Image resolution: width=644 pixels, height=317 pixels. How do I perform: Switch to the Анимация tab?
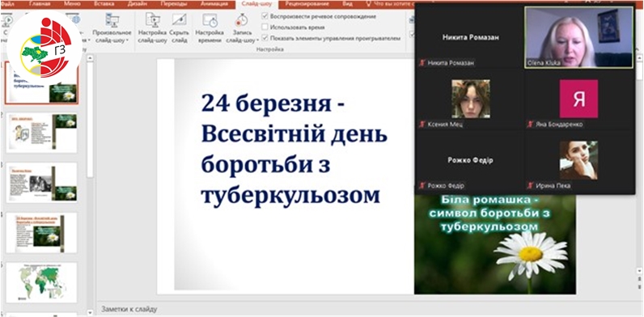[x=214, y=4]
